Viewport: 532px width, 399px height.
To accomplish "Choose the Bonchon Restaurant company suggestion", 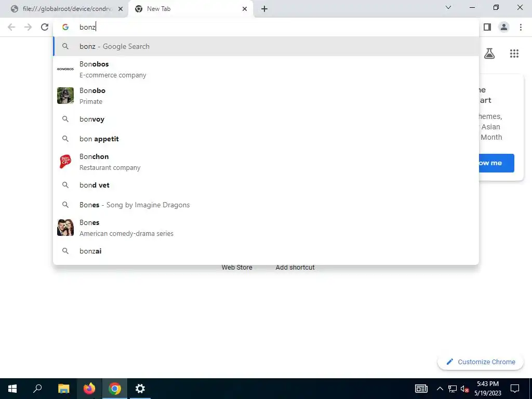I will pos(266,162).
